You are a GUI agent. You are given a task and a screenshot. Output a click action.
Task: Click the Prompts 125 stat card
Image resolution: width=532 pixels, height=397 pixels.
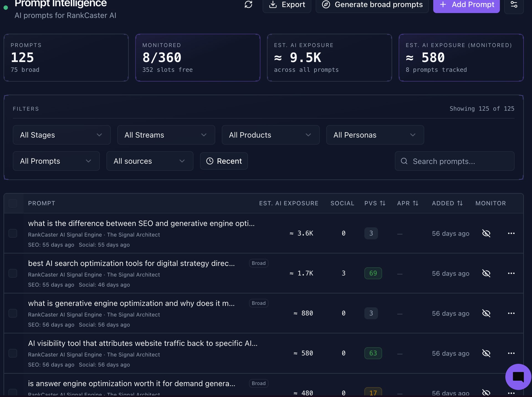[x=66, y=58]
